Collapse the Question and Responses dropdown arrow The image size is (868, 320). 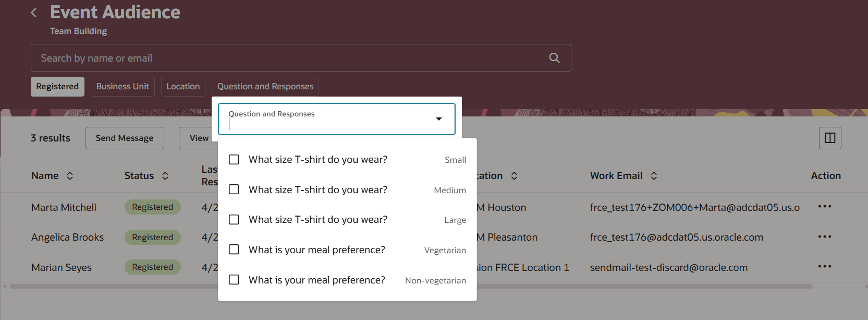point(439,119)
